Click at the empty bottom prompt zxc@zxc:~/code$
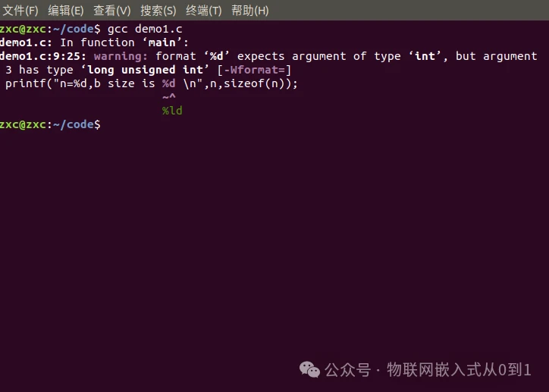 pyautogui.click(x=50, y=124)
